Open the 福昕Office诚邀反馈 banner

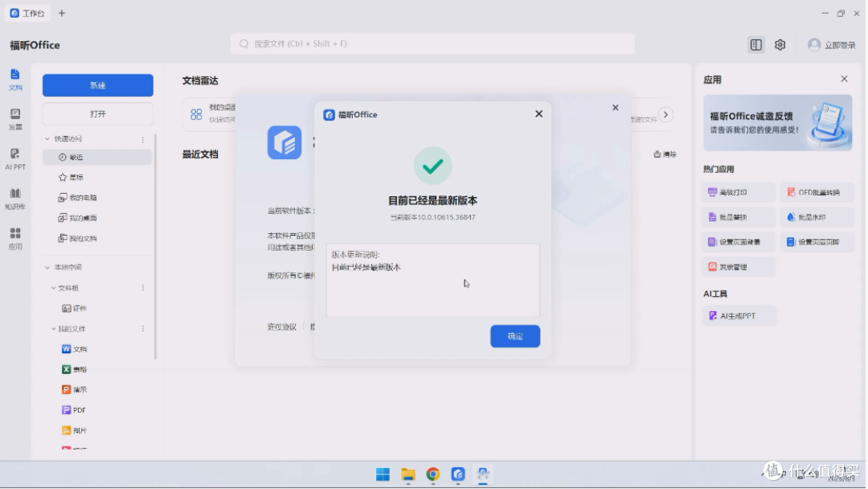tap(778, 123)
